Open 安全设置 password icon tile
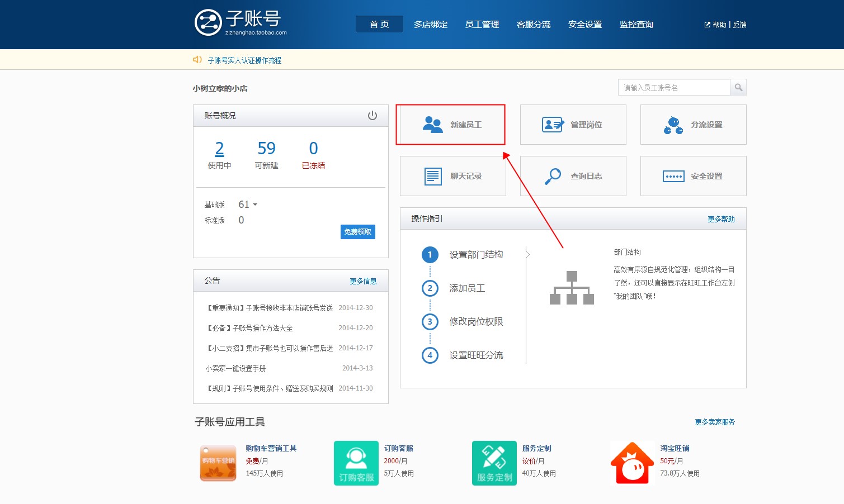Image resolution: width=844 pixels, height=504 pixels. tap(673, 177)
